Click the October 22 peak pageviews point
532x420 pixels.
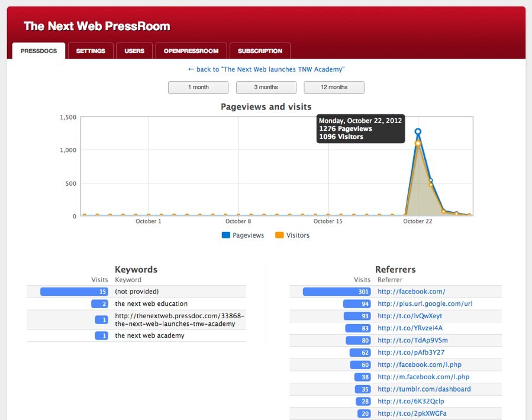click(418, 131)
